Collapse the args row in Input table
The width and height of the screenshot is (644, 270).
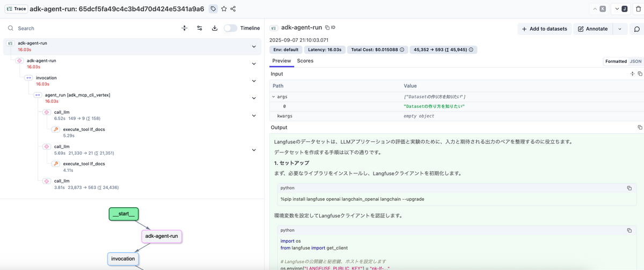click(274, 97)
